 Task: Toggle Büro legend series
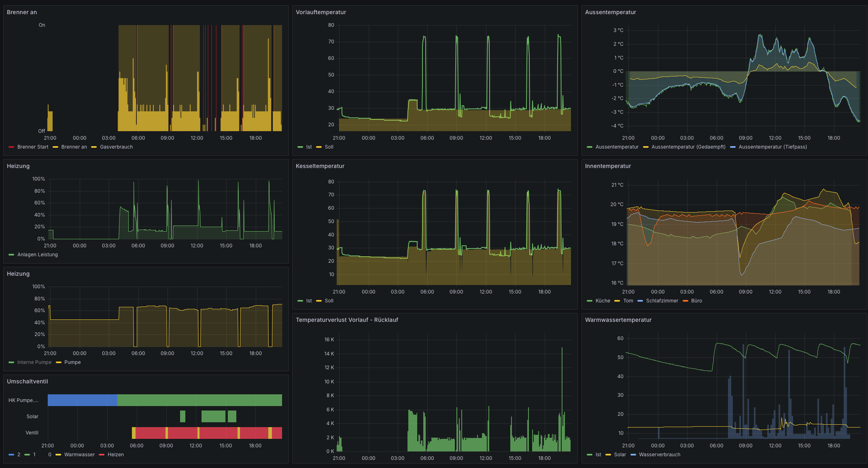tap(696, 301)
